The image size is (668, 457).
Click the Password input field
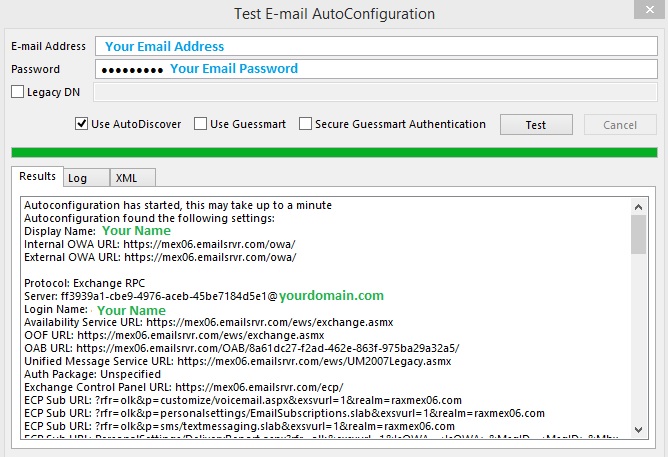pos(375,69)
